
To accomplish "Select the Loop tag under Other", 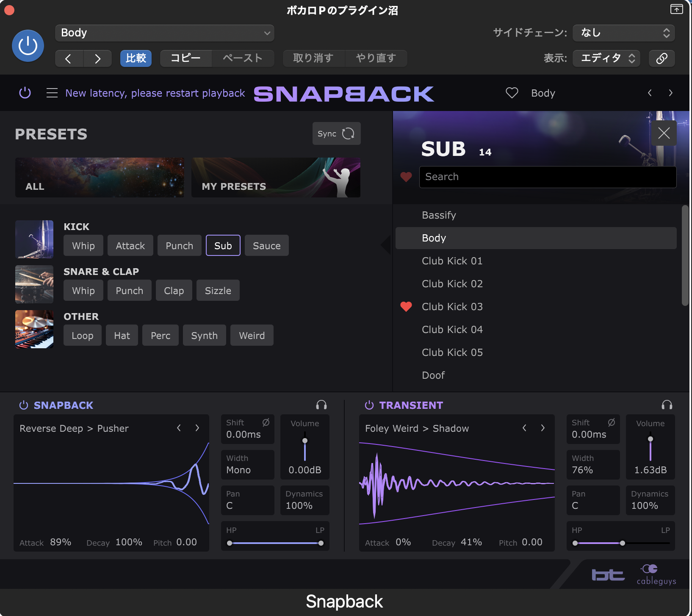I will tap(83, 336).
